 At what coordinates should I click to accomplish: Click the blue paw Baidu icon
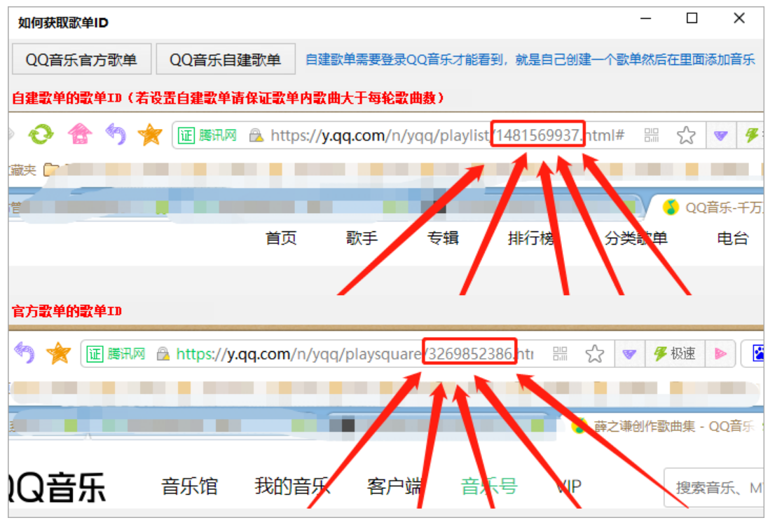[x=757, y=353]
